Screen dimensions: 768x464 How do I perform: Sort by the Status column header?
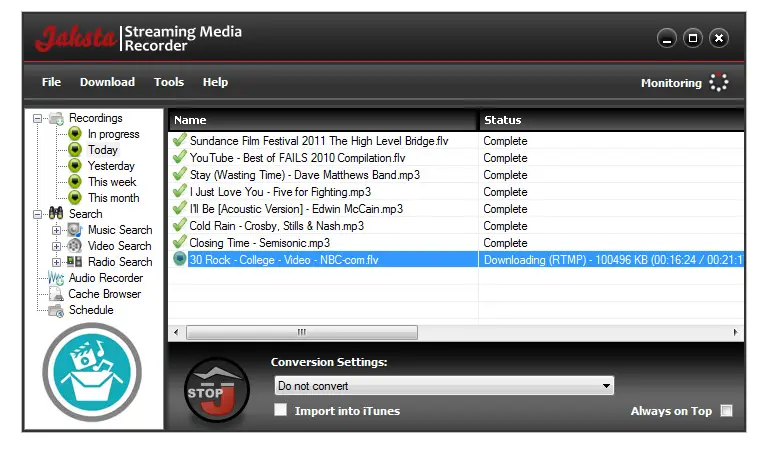click(x=611, y=120)
